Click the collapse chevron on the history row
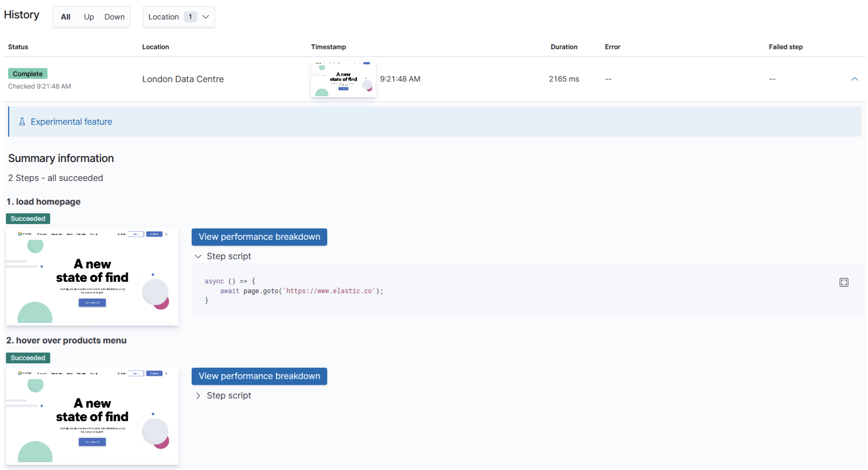This screenshot has height=470, width=868. coord(855,79)
